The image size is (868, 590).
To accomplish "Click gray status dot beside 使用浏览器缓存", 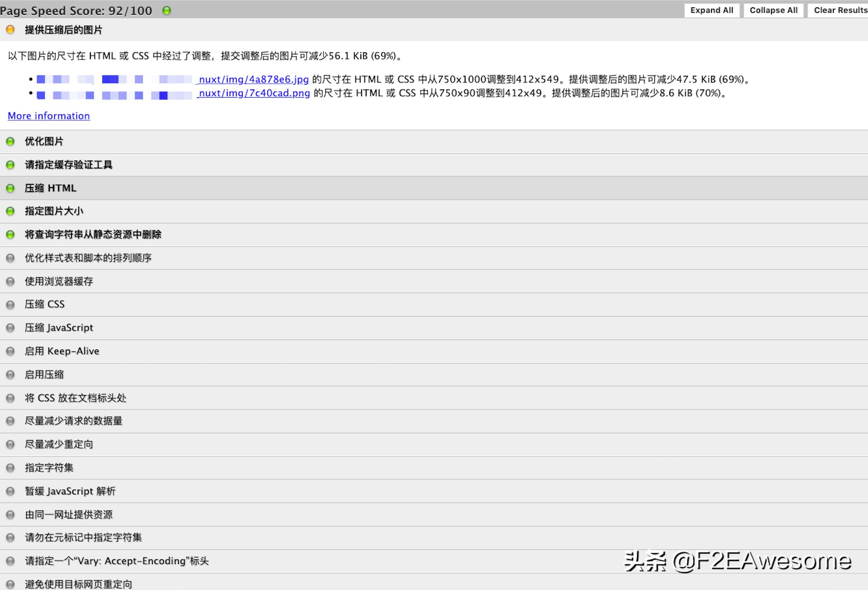I will [10, 282].
